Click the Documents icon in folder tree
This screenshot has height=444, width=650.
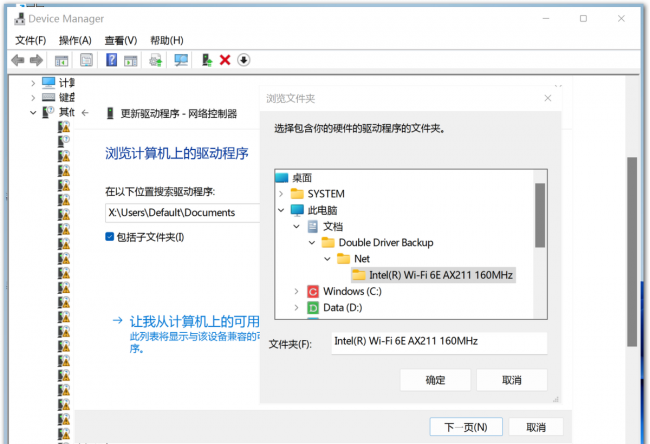click(313, 226)
